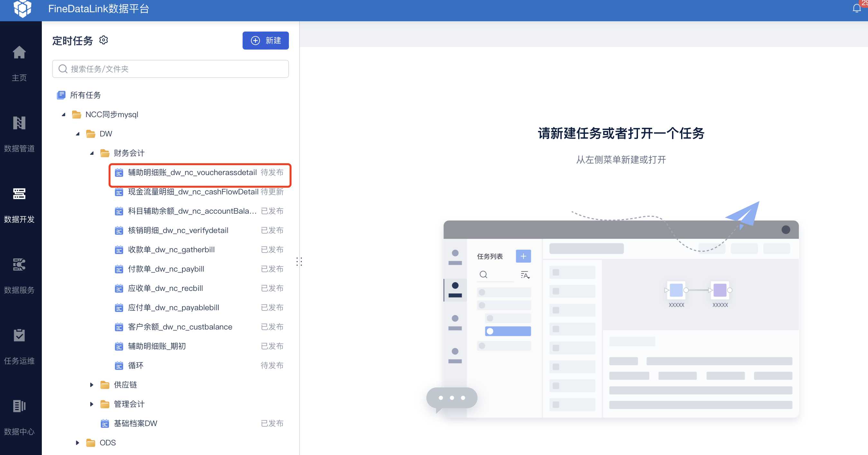This screenshot has width=868, height=455.
Task: Select 所有任务 root item
Action: coord(85,95)
